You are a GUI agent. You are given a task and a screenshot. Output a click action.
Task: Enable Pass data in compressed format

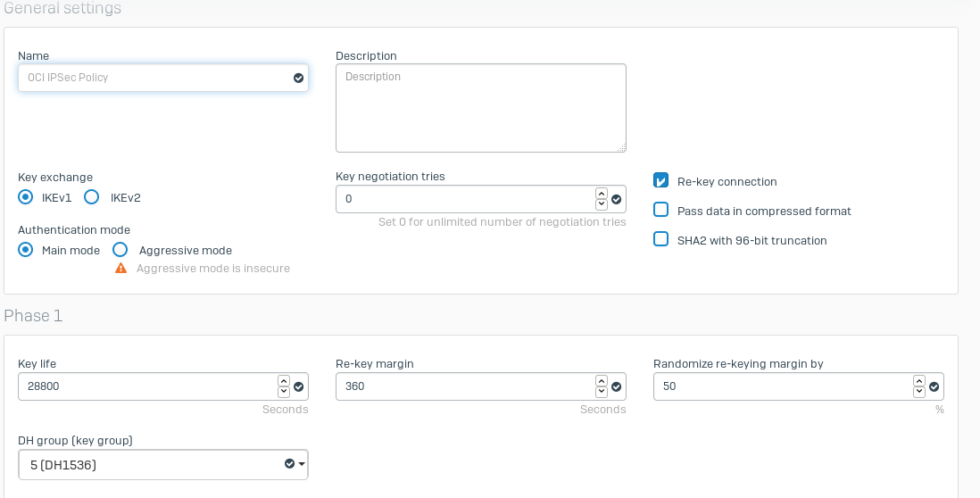point(661,211)
